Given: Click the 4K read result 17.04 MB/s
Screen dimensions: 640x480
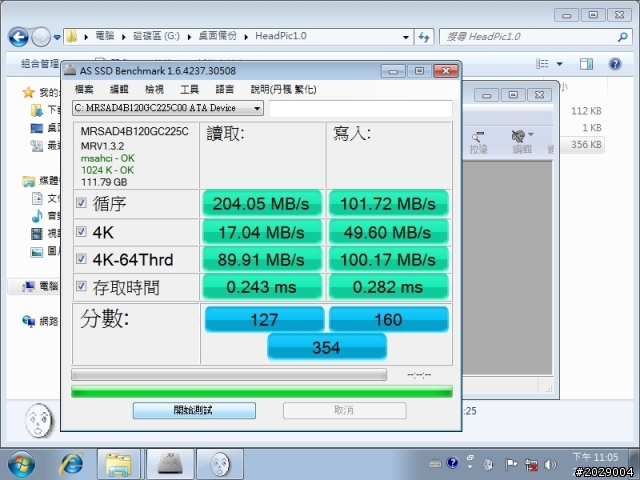Looking at the screenshot, I should 262,232.
